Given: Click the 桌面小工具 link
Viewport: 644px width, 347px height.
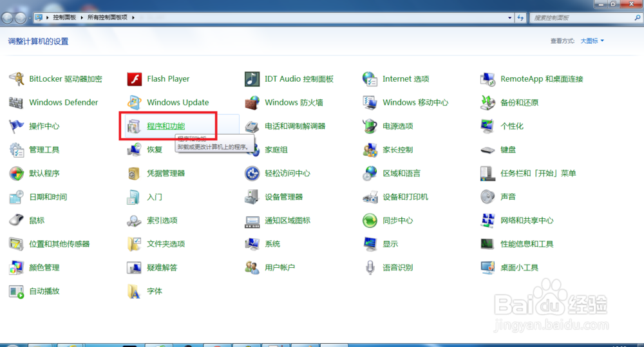Looking at the screenshot, I should [519, 267].
